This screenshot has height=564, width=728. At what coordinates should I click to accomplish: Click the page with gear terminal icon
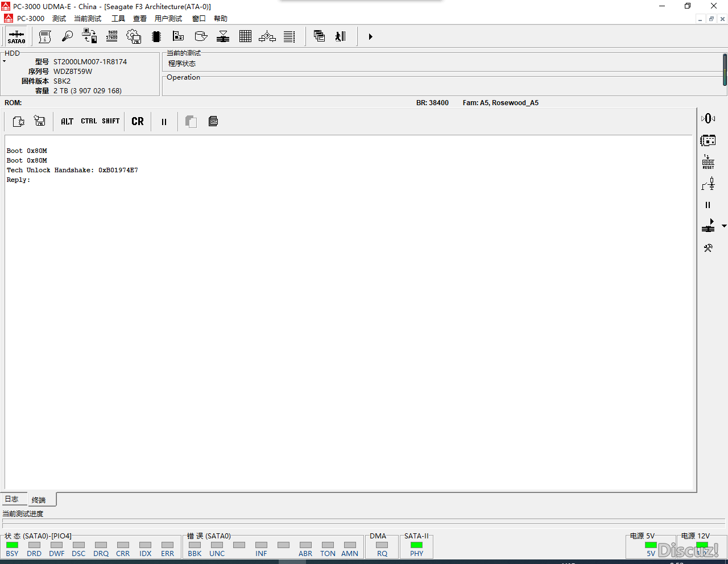[x=18, y=121]
